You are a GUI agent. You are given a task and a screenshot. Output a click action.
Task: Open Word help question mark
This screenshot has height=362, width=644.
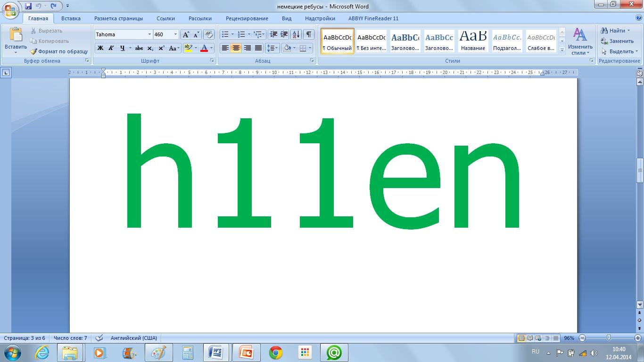click(638, 18)
